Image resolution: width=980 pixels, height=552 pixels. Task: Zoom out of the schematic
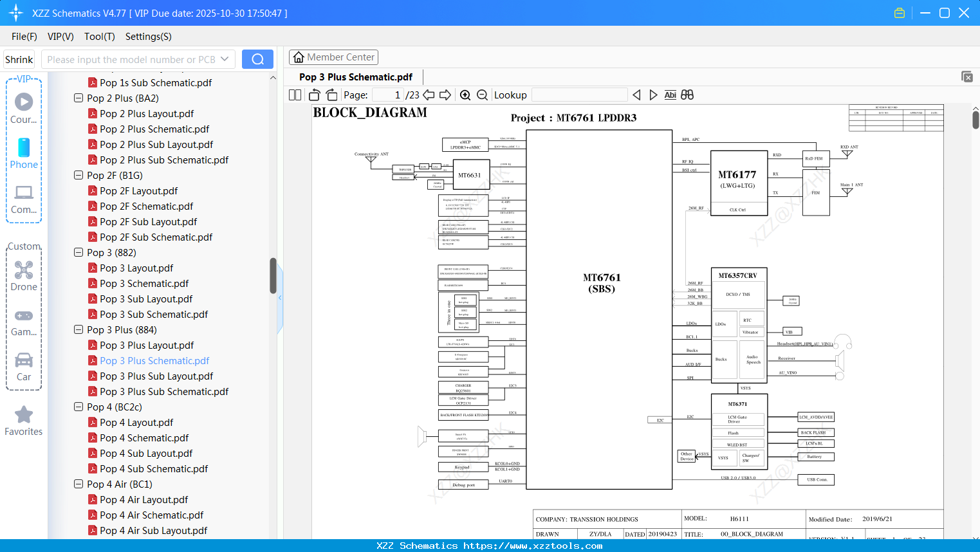481,94
